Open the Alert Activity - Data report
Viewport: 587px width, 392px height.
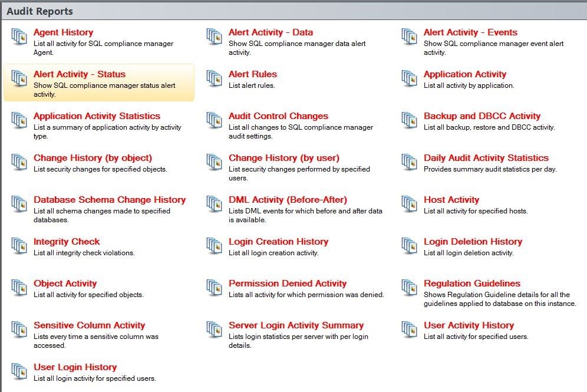(x=271, y=32)
